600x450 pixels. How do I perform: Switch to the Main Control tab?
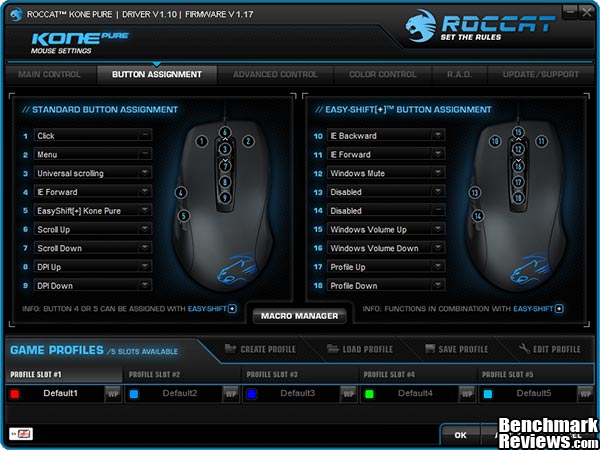coord(50,74)
